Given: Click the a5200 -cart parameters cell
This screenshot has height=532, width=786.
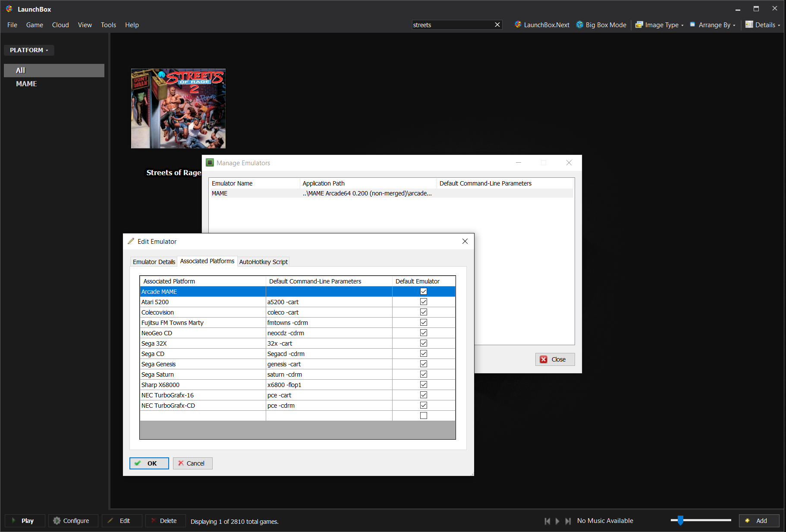Looking at the screenshot, I should tap(329, 302).
